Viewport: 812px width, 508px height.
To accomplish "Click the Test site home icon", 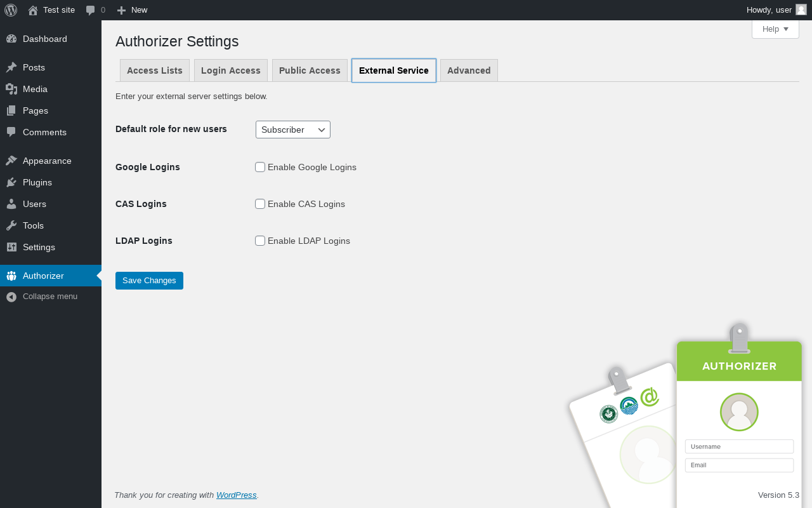I will tap(33, 10).
